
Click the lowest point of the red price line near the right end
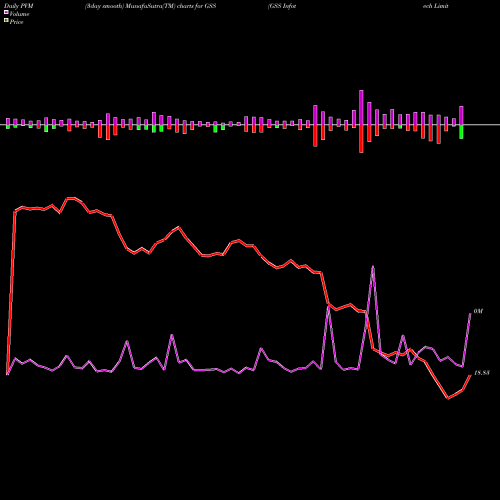point(448,398)
